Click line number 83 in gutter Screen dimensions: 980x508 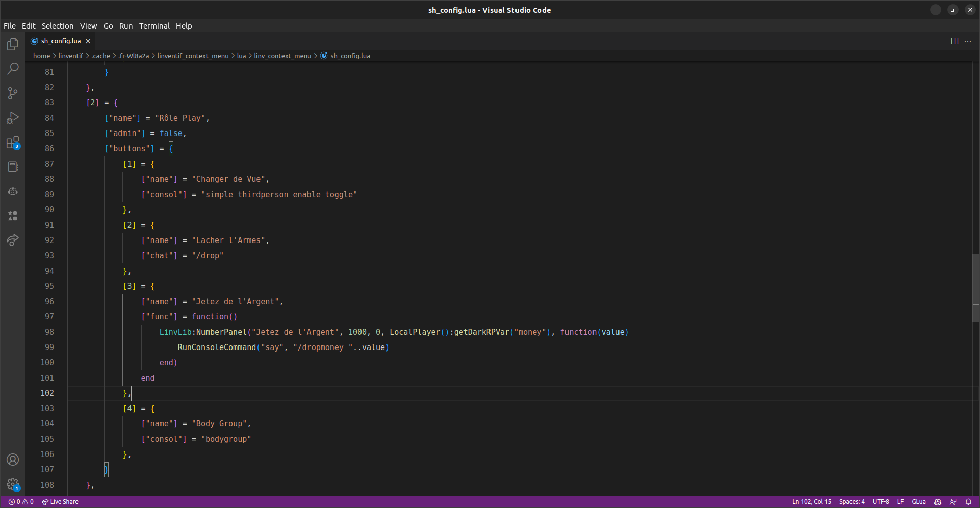pos(49,103)
